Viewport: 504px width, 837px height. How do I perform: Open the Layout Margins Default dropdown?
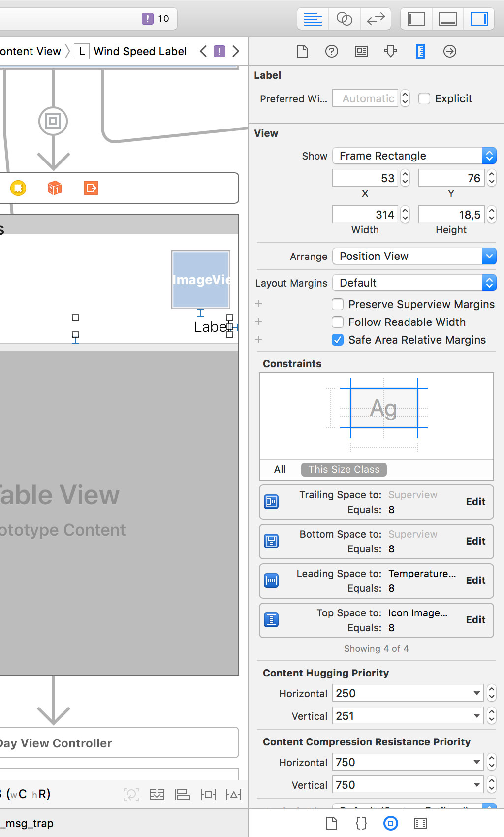[414, 283]
